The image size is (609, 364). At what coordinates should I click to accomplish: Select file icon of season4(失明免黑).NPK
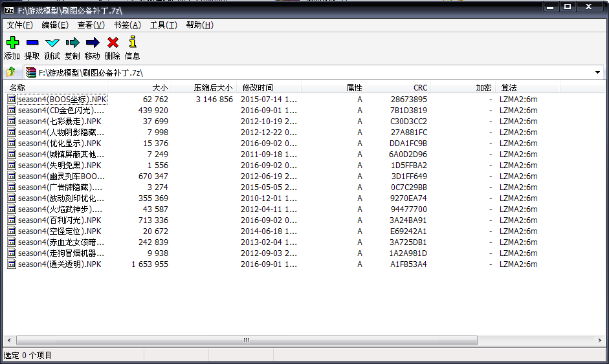(12, 166)
